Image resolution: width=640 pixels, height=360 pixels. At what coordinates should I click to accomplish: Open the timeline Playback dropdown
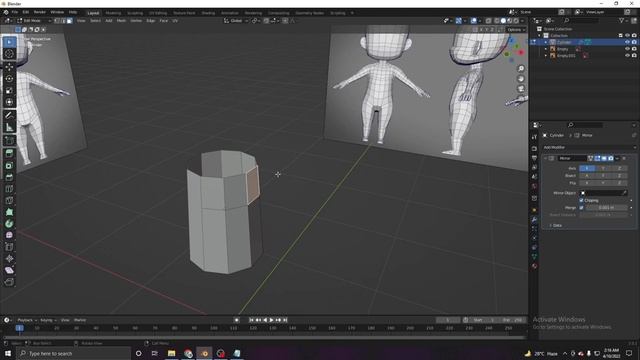pos(27,320)
